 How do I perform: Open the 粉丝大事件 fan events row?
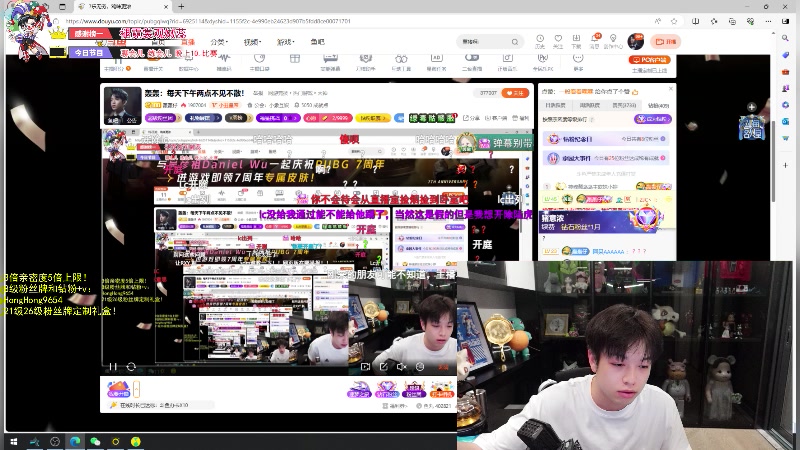(606, 158)
